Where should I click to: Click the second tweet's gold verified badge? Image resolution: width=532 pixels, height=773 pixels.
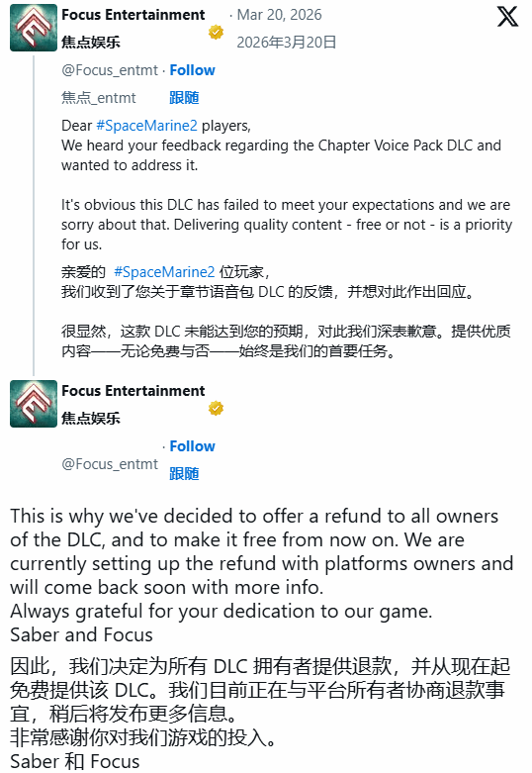(216, 408)
